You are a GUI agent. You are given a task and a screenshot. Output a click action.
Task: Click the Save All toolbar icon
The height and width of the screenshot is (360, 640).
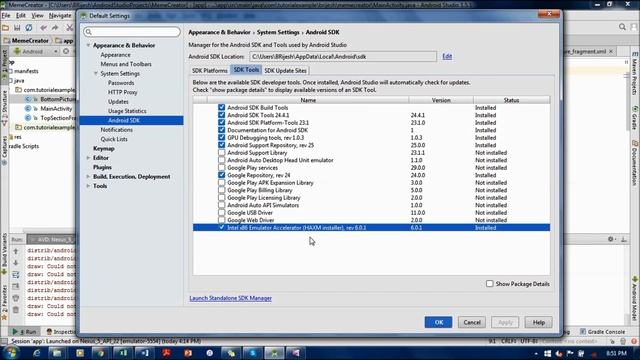click(x=17, y=28)
